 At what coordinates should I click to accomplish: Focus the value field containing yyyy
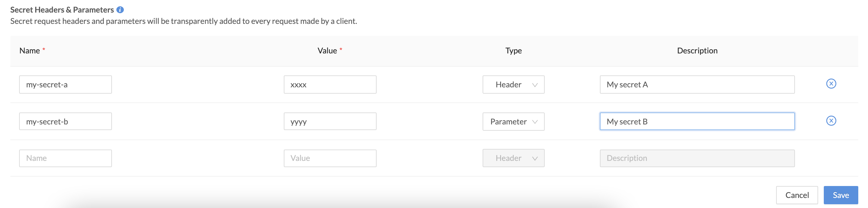(330, 122)
